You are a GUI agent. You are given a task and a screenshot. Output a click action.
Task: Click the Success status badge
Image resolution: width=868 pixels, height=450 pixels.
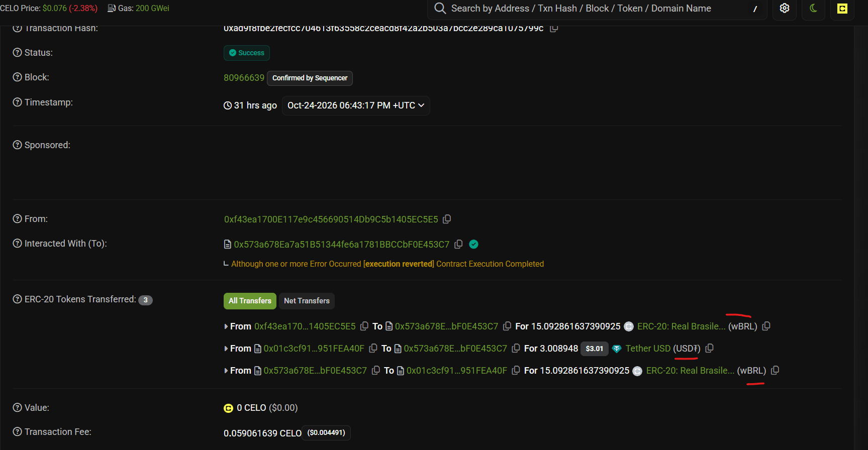(247, 53)
